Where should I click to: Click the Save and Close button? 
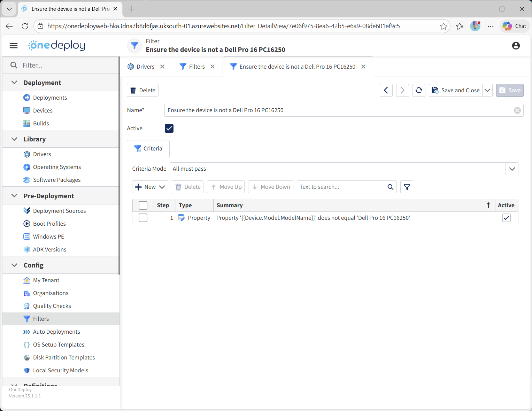pyautogui.click(x=456, y=90)
